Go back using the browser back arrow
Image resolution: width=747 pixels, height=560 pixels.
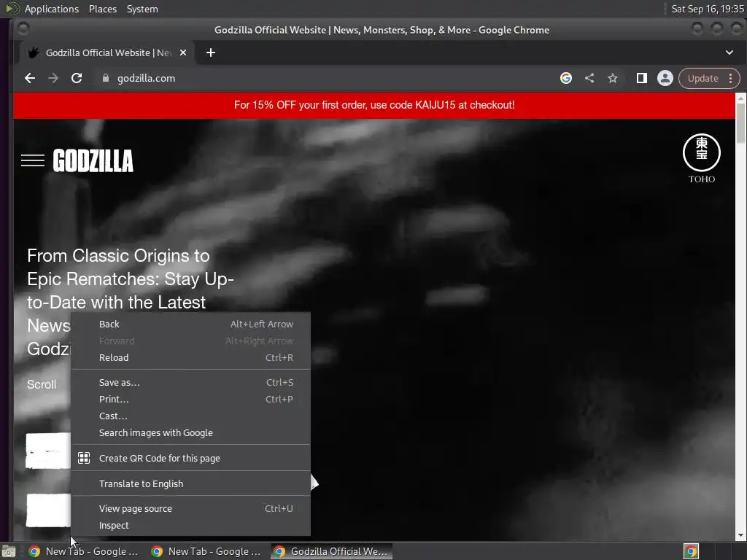29,78
